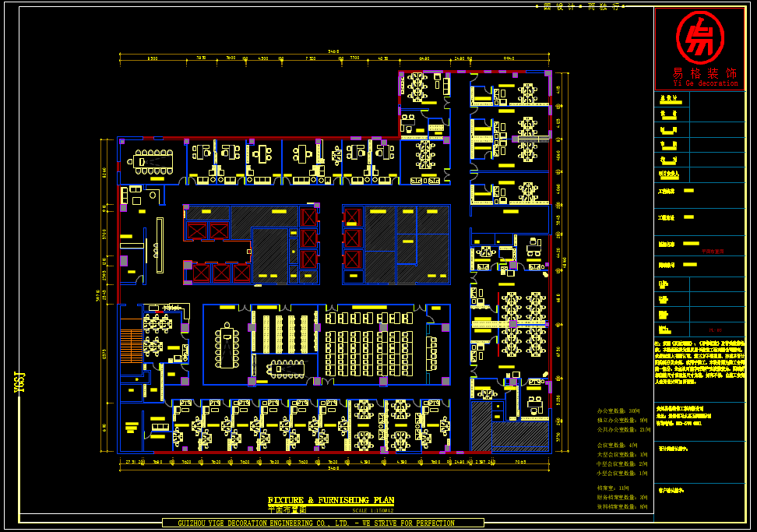Select the 会议室数量: 4间 line
The height and width of the screenshot is (532, 757).
point(617,445)
